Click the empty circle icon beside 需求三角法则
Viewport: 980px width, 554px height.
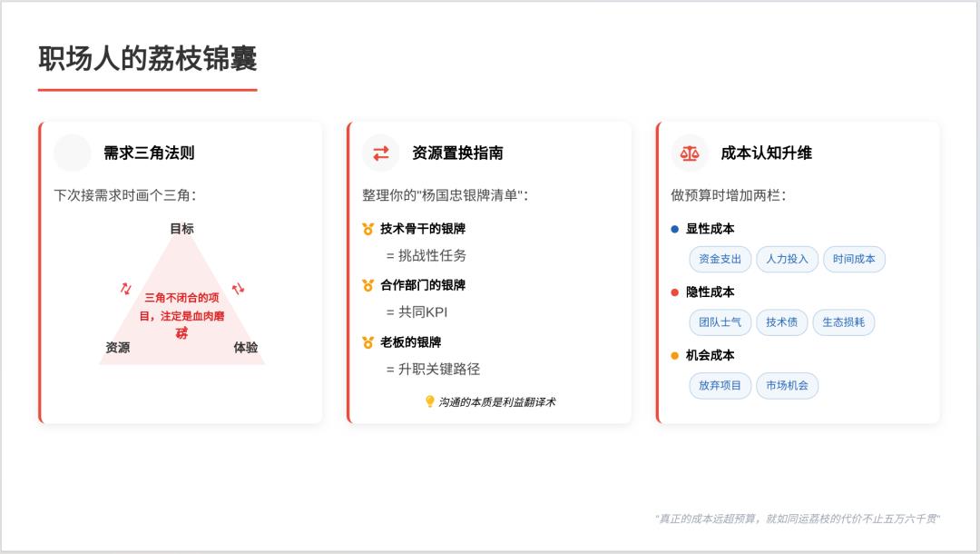(73, 153)
